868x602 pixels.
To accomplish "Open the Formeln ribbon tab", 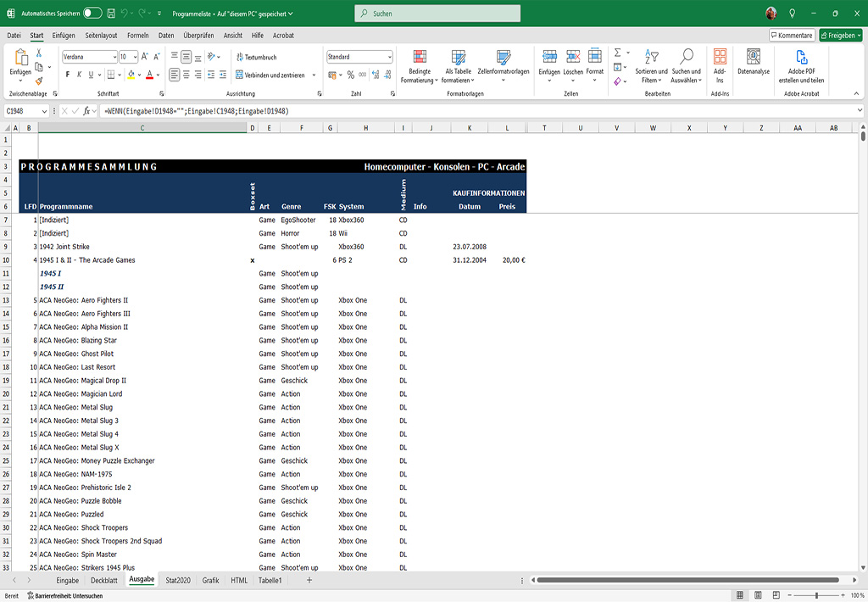I will click(x=138, y=36).
